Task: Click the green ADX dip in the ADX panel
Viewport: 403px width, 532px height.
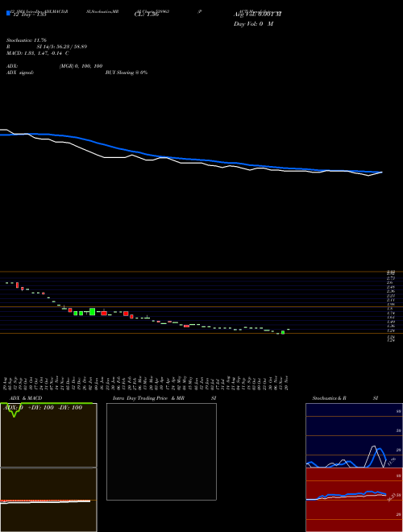Action: [x=14, y=411]
